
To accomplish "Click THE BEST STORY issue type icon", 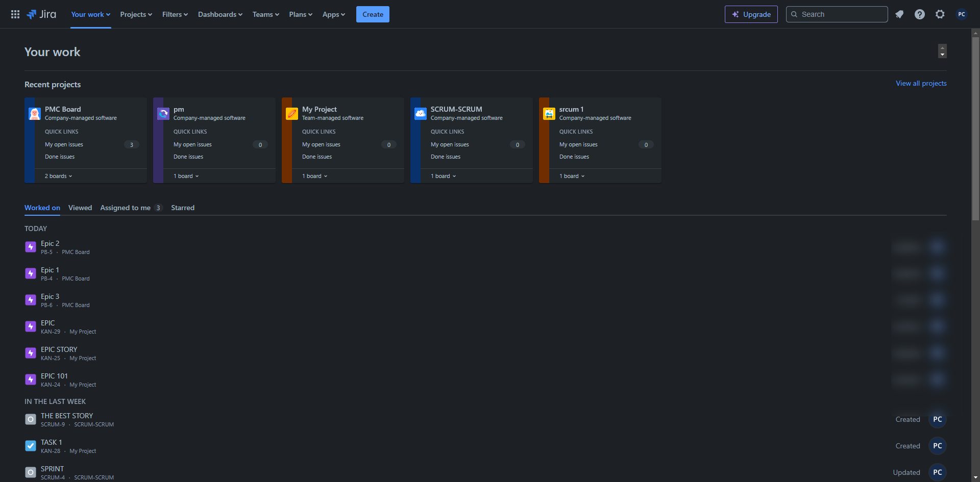I will tap(31, 419).
